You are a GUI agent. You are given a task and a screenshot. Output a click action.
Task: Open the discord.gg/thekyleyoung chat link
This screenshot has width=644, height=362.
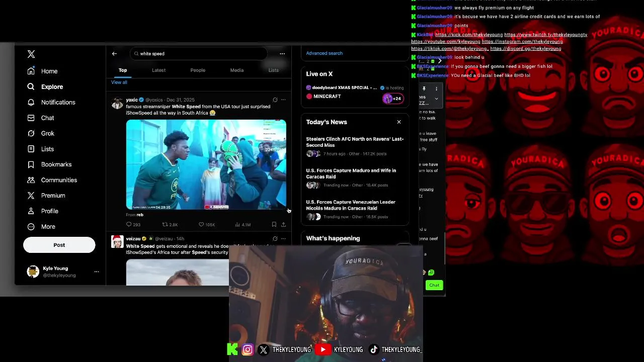click(526, 49)
